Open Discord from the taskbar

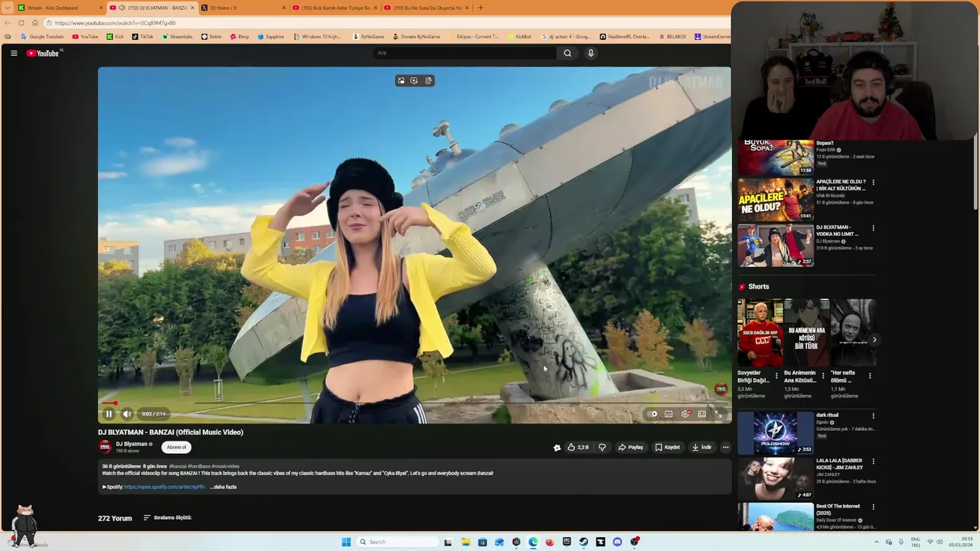click(x=617, y=542)
